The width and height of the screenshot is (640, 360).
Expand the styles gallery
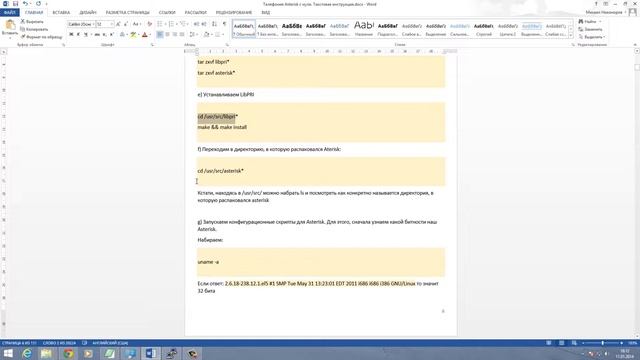pyautogui.click(x=571, y=36)
